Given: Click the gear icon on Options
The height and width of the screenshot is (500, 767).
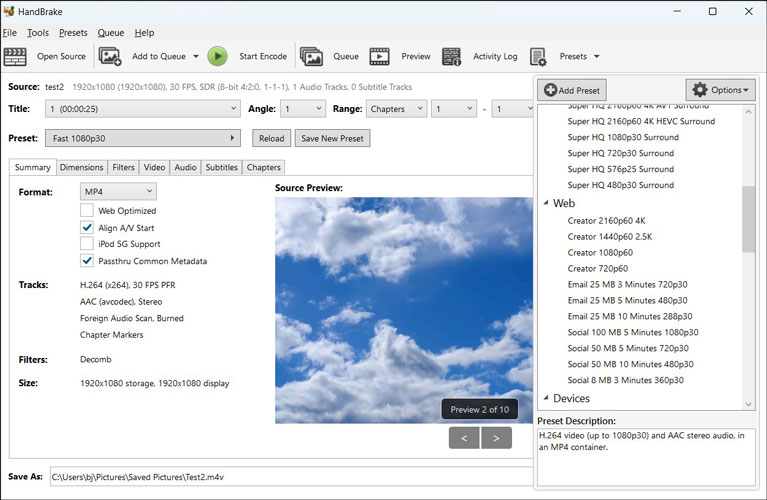Looking at the screenshot, I should [700, 90].
